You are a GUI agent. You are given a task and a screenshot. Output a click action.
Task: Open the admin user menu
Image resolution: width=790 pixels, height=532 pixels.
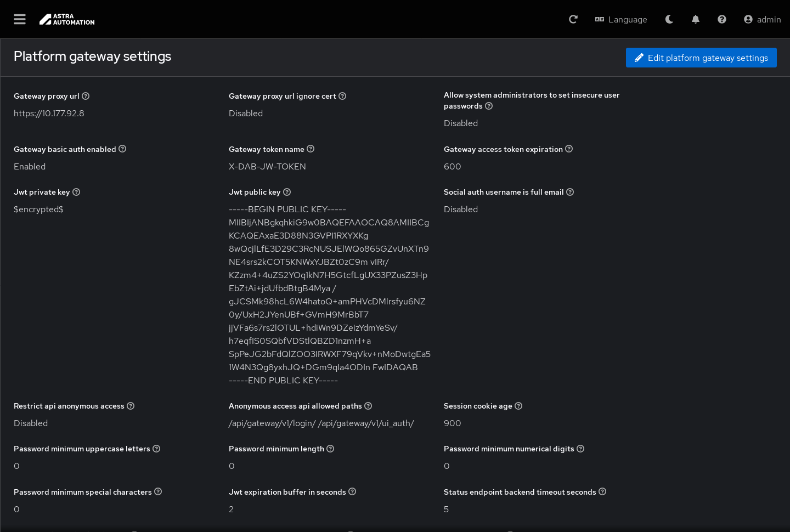coord(762,19)
